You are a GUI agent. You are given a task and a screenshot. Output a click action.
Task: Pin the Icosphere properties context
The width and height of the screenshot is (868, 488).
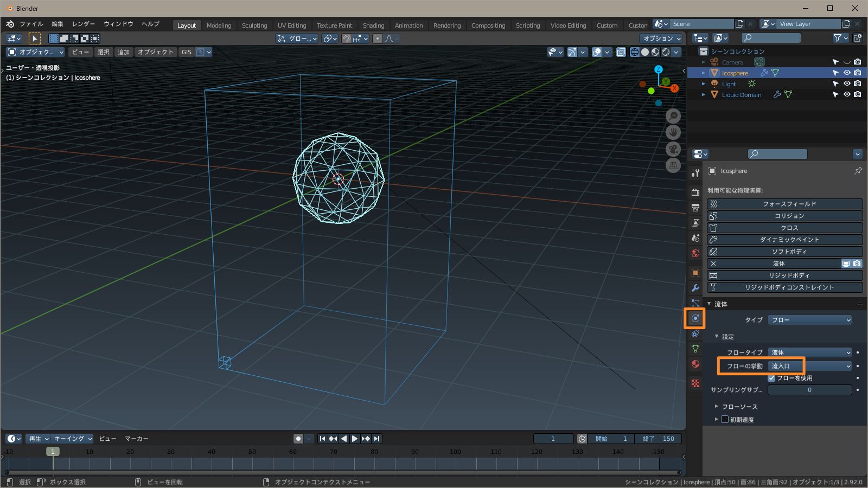pos(858,171)
